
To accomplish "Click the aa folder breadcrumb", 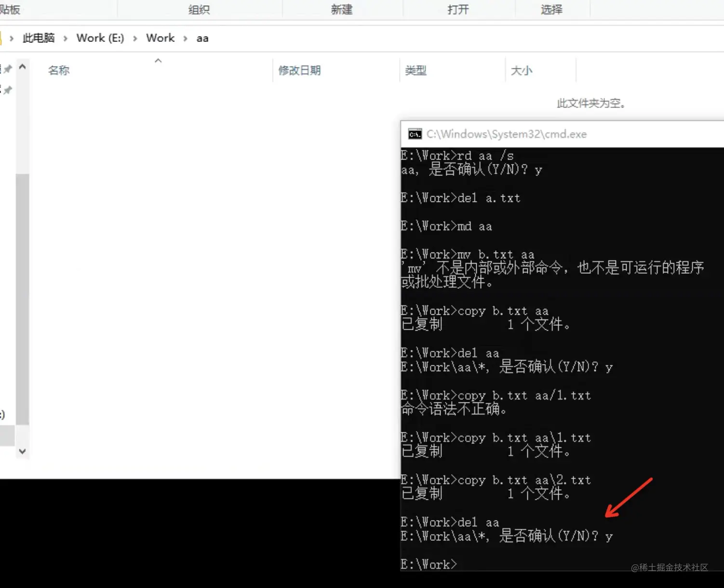I will pos(202,39).
